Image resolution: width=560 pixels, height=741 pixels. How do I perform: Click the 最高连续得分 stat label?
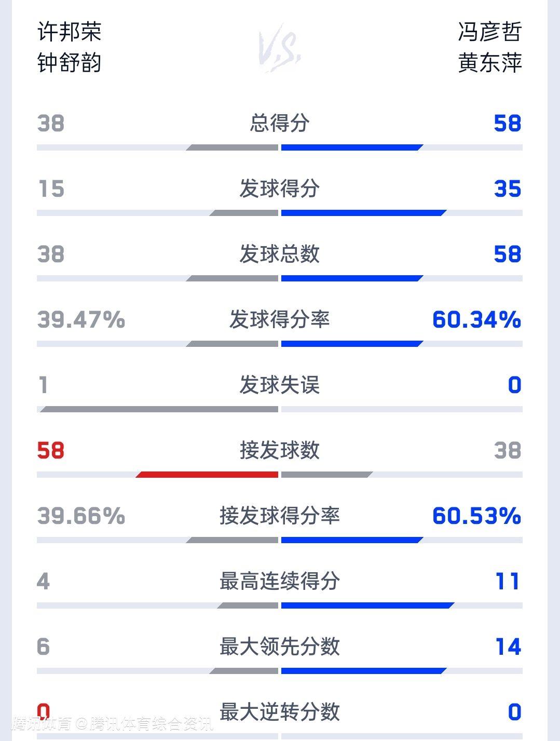[x=280, y=582]
